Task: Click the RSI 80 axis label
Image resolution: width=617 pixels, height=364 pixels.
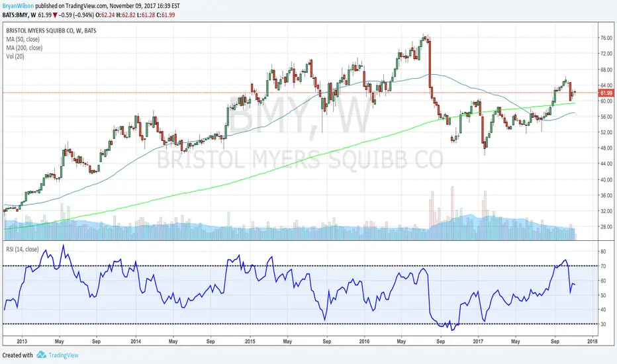Action: point(603,251)
